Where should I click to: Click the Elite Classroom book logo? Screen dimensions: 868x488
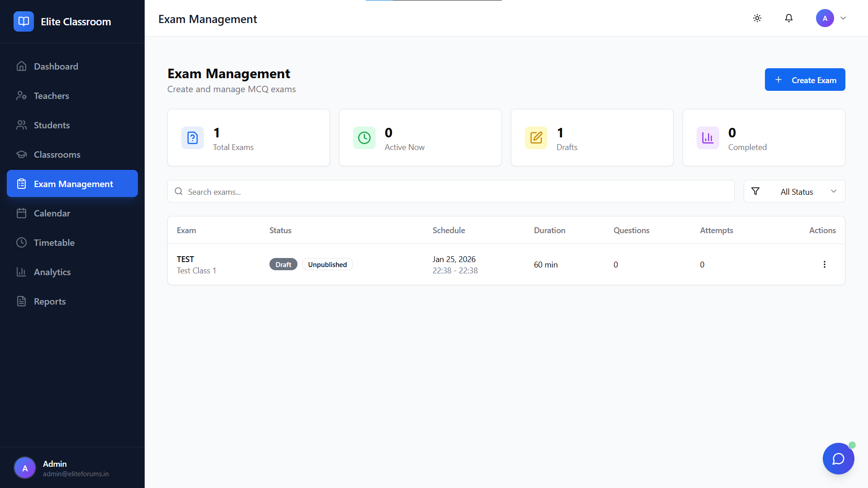(24, 21)
